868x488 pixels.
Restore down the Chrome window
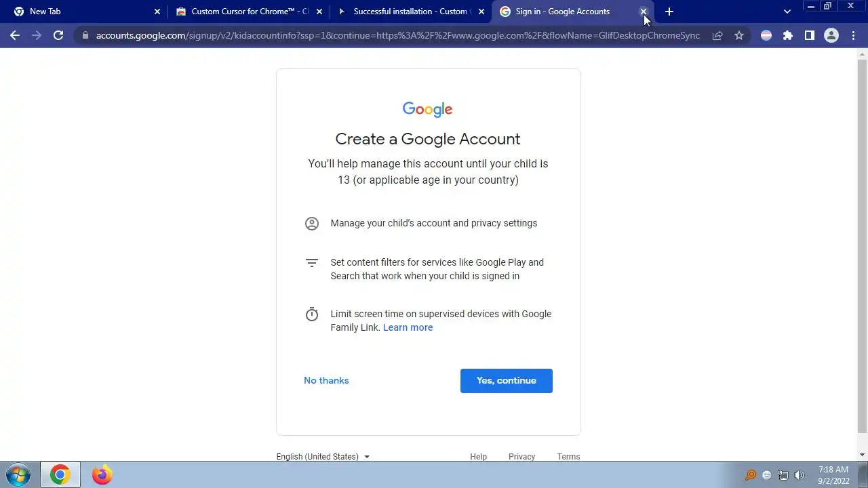coord(827,7)
